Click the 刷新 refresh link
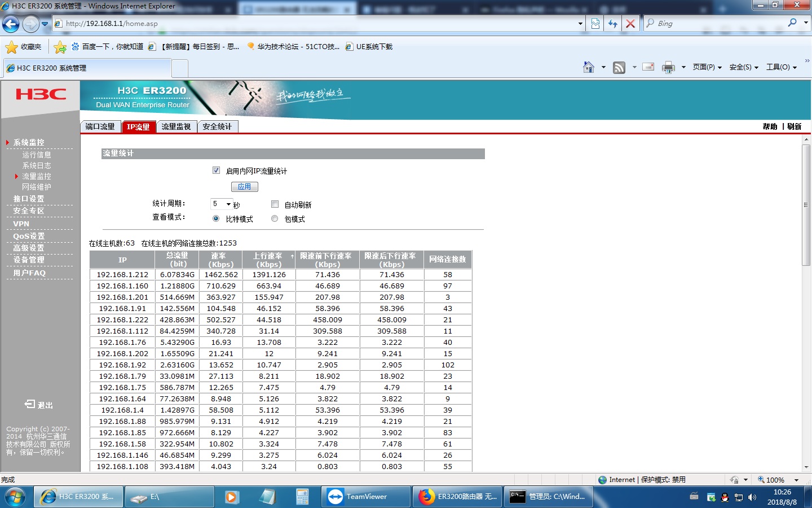This screenshot has width=812, height=508. 794,126
